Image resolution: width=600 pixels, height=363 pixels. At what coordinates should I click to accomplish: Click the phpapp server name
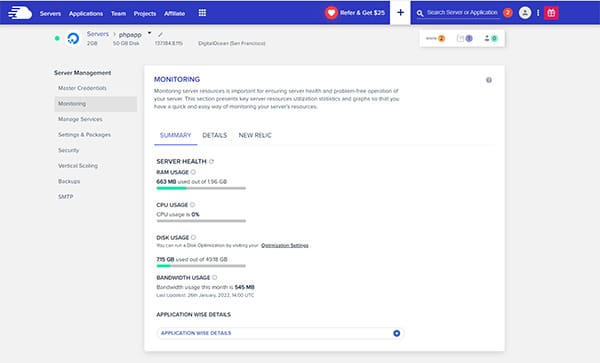130,35
